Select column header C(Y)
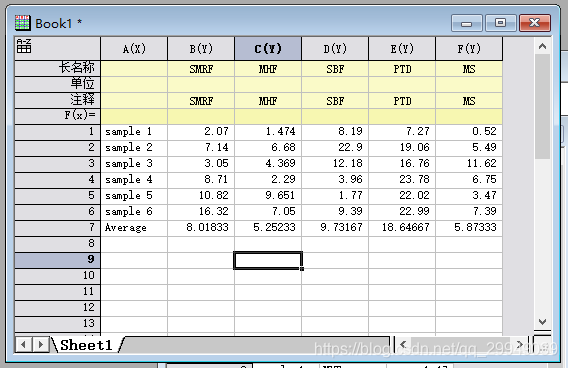 pos(268,49)
